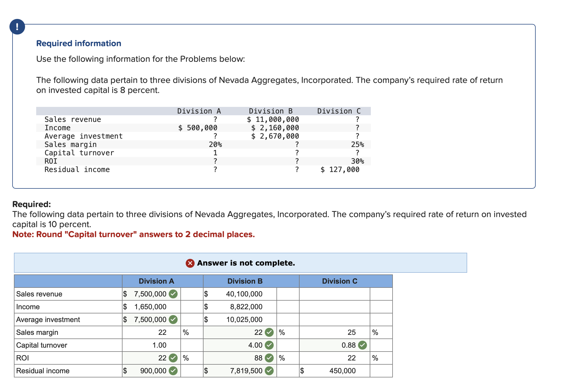
Task: Select the Division C average investment cell
Action: pos(334,319)
